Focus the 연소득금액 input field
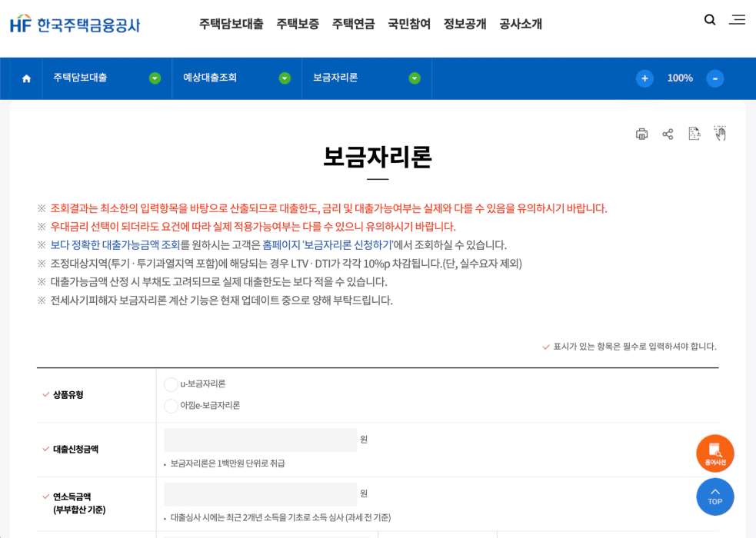756x538 pixels. [x=261, y=494]
